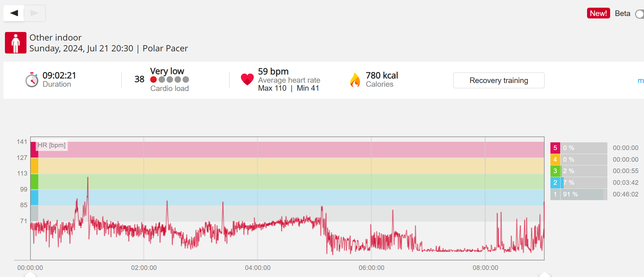Select heart rate zone 3 row
The width and height of the screenshot is (644, 277).
(578, 171)
